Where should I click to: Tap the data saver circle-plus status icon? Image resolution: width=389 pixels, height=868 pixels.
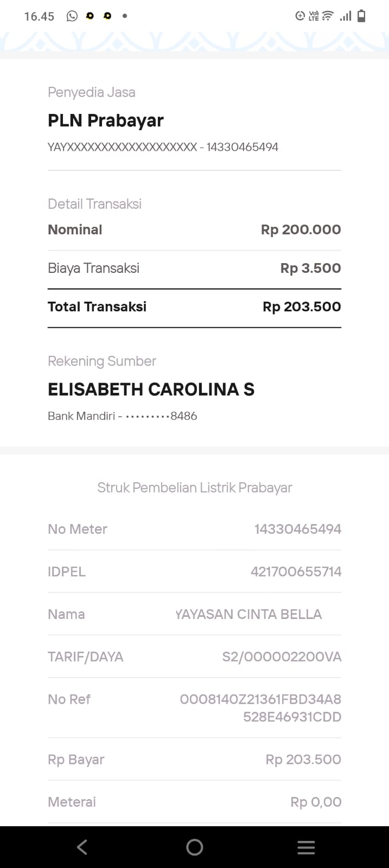pyautogui.click(x=299, y=16)
